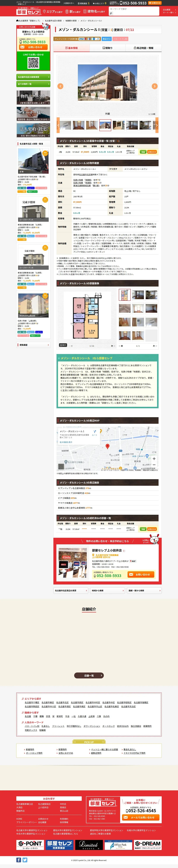Viewport: 178px width, 868px height.
Task: Open エリアから探す area search
Action: (53, 11)
